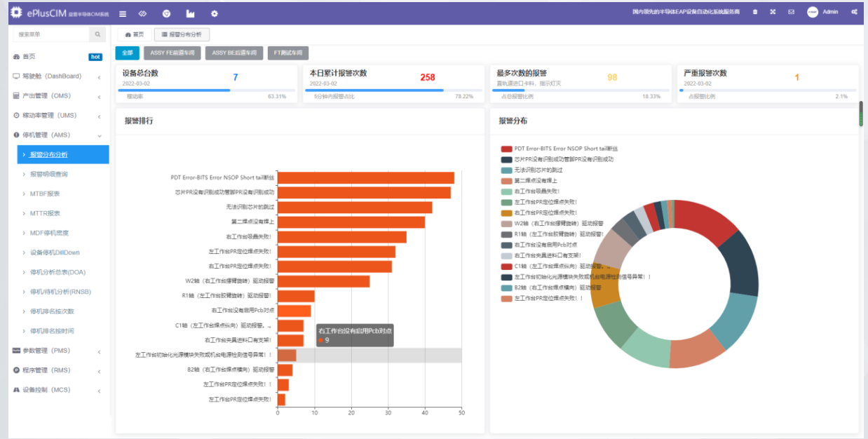Screen dimensions: 868x439
Task: Click the trash icon in top bar
Action: coord(754,12)
